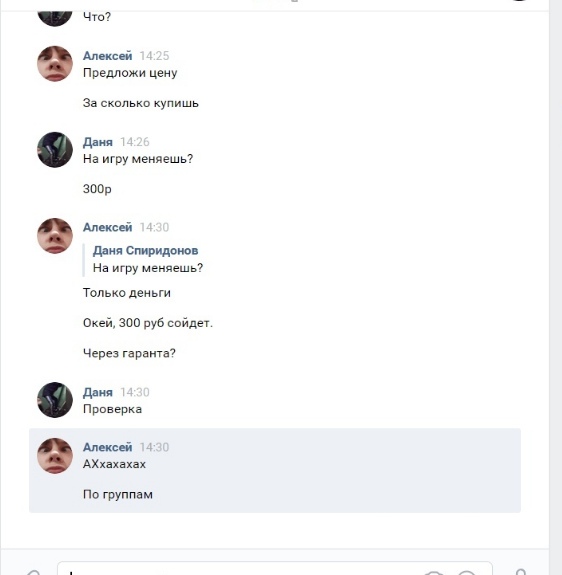Select the 300р message from Даня
This screenshot has height=575, width=562.
[x=97, y=189]
